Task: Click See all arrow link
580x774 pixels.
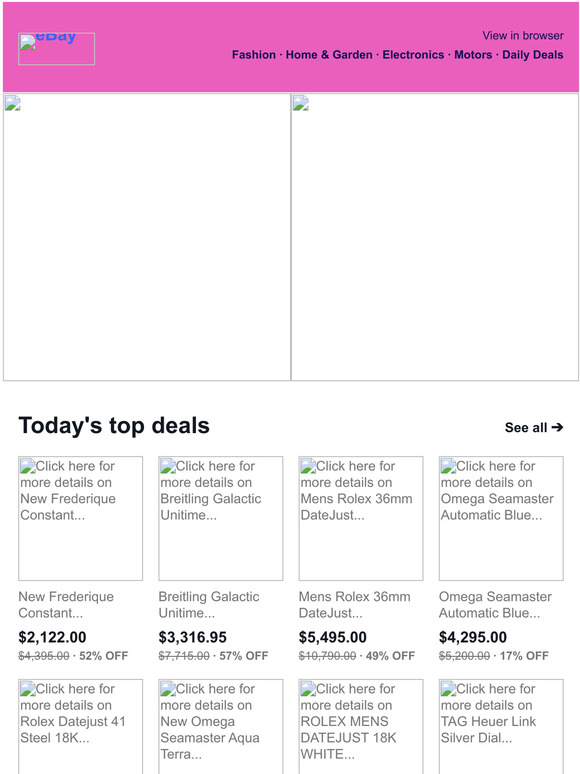Action: [x=534, y=427]
